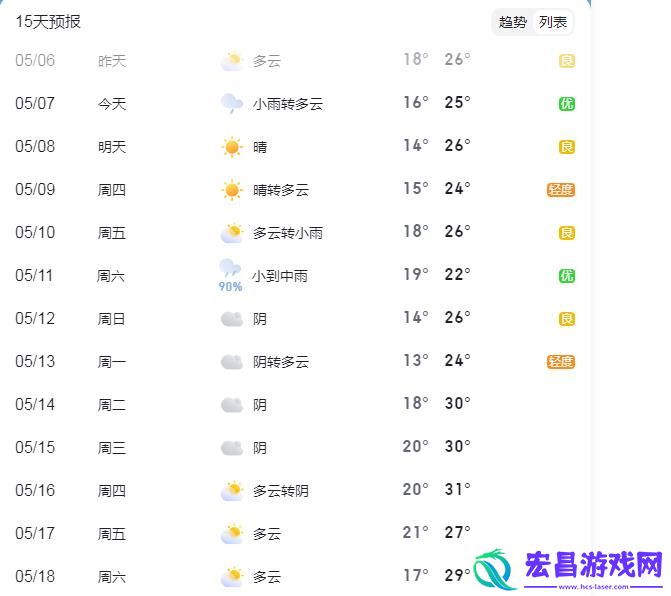Click the overcast icon for 05/12

232,319
